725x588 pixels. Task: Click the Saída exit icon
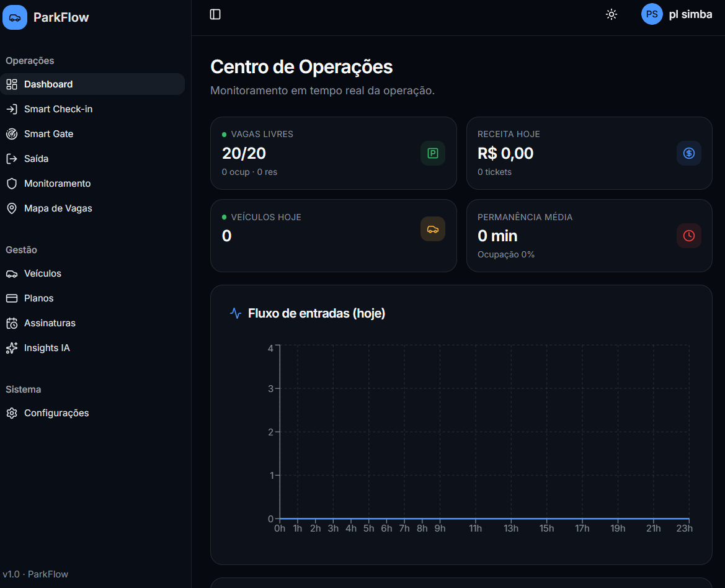(x=12, y=159)
